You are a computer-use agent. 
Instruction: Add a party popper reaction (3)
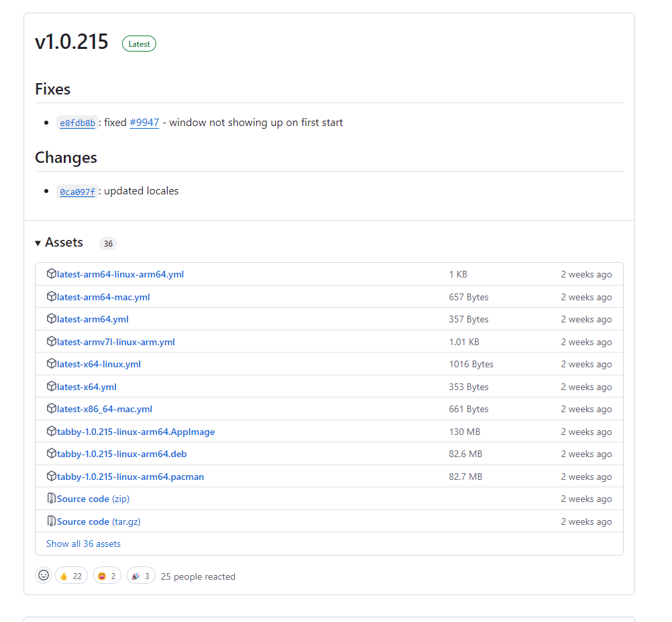(141, 576)
